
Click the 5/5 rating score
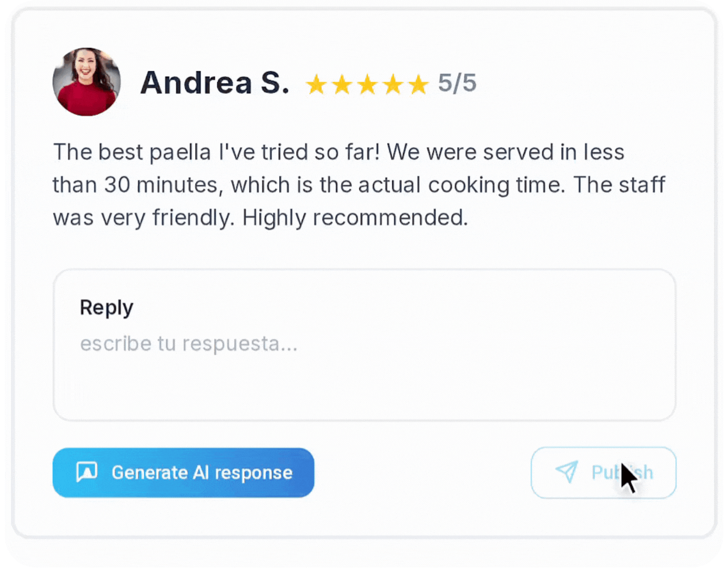(457, 83)
